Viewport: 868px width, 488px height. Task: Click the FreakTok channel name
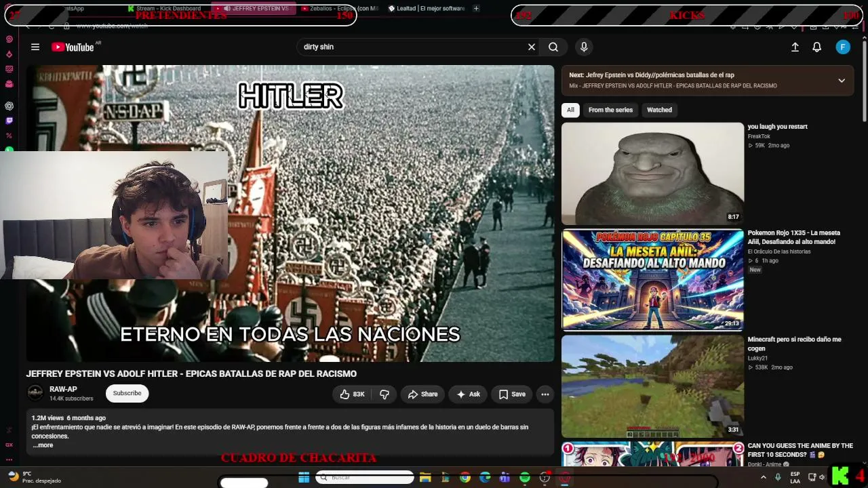pyautogui.click(x=759, y=136)
